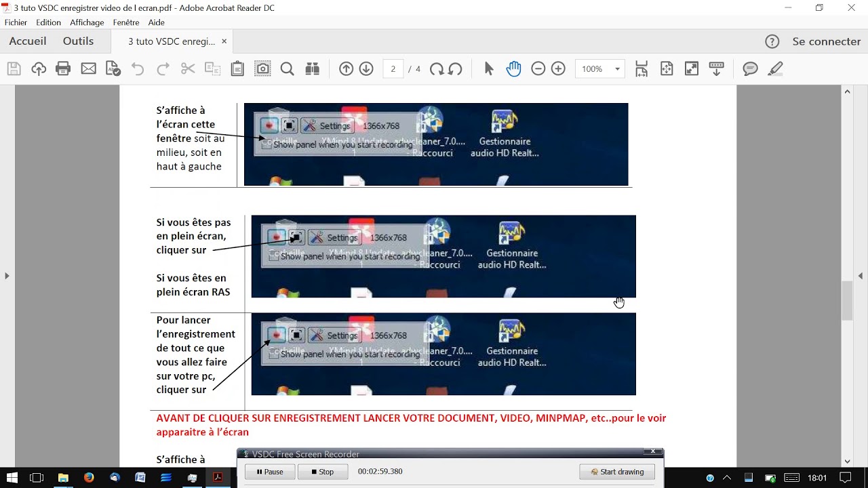Click the document-with-checkmark toolbar icon
Image resolution: width=868 pixels, height=488 pixels.
113,68
